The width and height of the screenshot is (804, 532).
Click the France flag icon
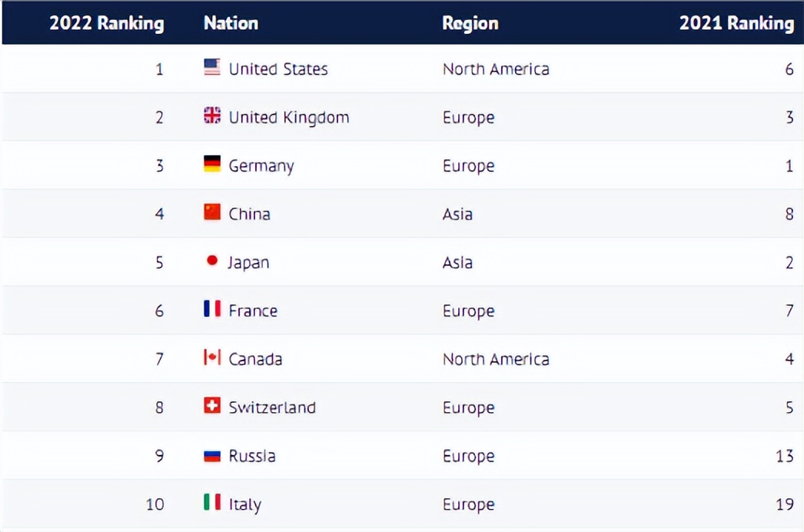click(x=212, y=310)
